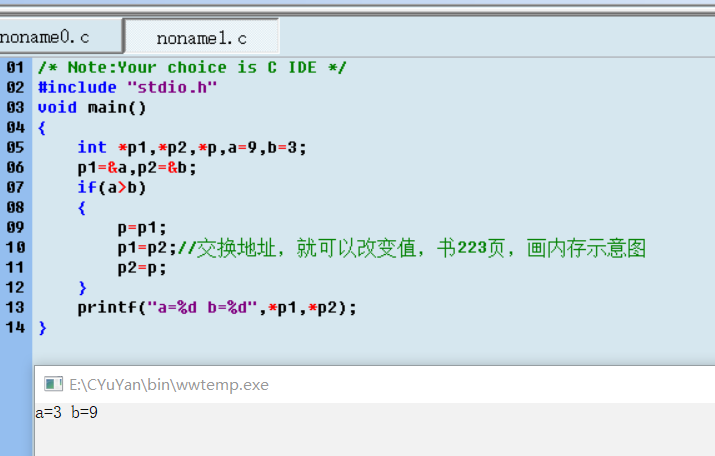Click the Chinese comment mentioning 书223页
The height and width of the screenshot is (456, 715).
tap(412, 248)
